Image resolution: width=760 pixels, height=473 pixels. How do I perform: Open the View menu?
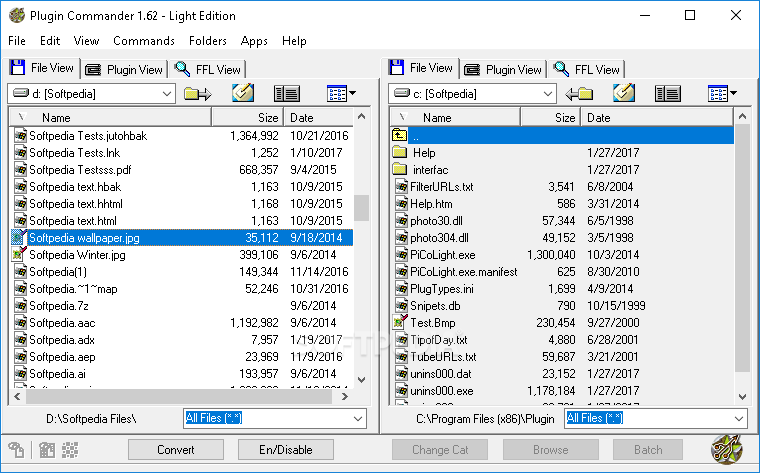pos(86,41)
